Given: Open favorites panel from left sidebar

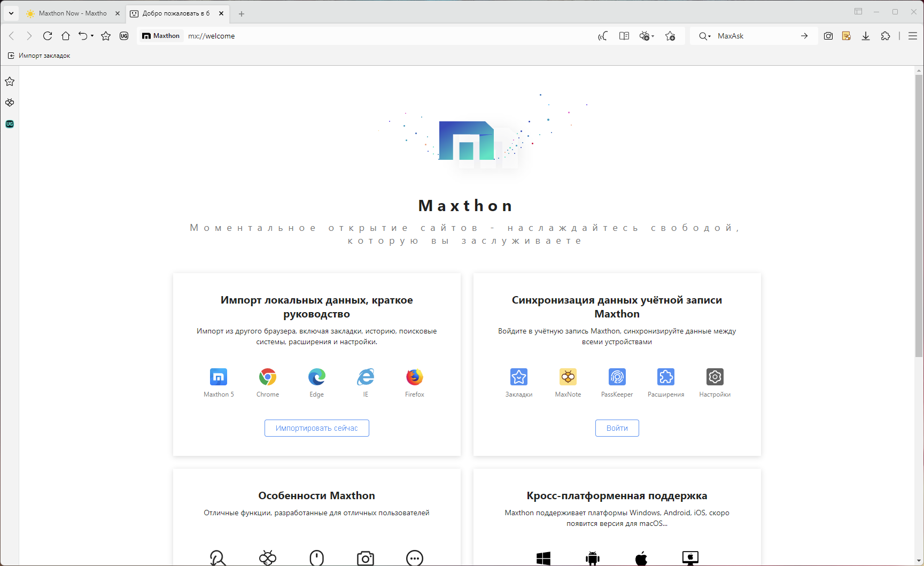Looking at the screenshot, I should (x=10, y=81).
